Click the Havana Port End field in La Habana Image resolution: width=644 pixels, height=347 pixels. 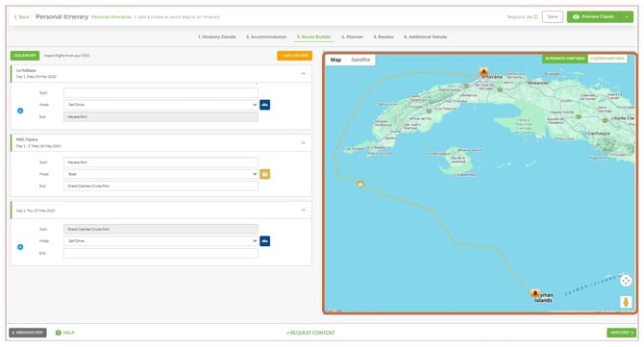[161, 117]
